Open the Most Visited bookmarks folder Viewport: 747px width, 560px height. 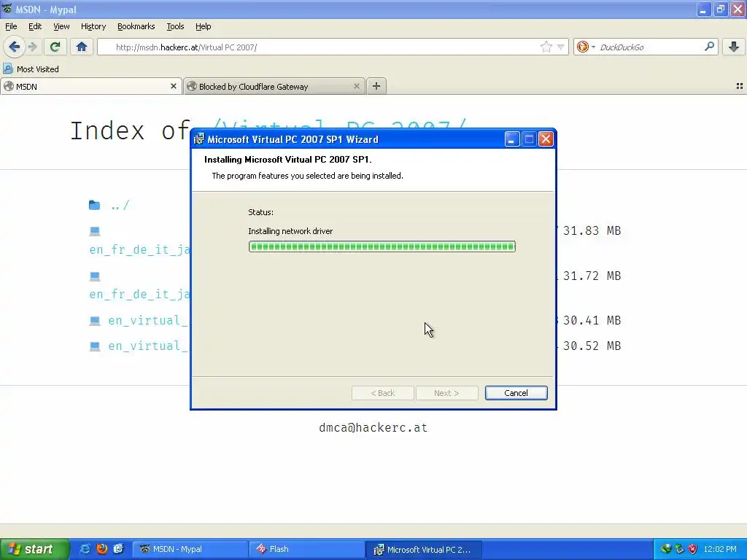(31, 69)
